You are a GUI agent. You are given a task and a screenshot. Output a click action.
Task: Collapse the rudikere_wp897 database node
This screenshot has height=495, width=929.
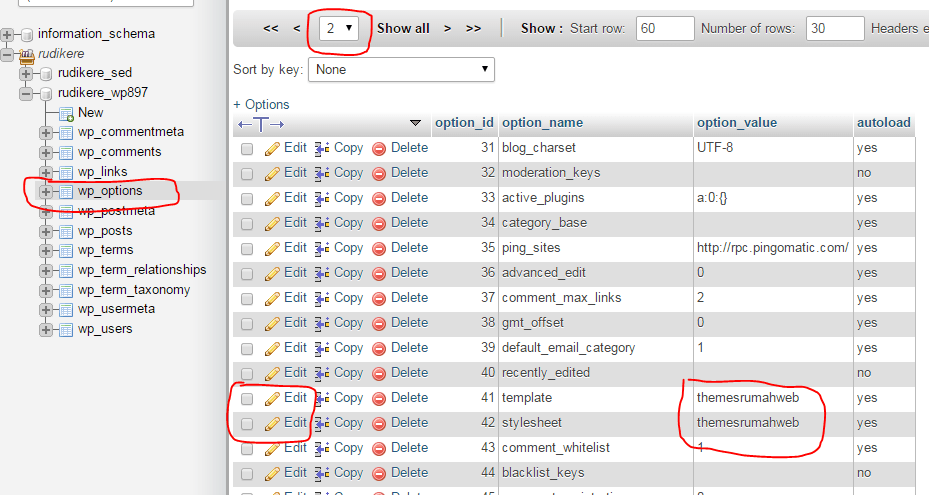point(26,93)
